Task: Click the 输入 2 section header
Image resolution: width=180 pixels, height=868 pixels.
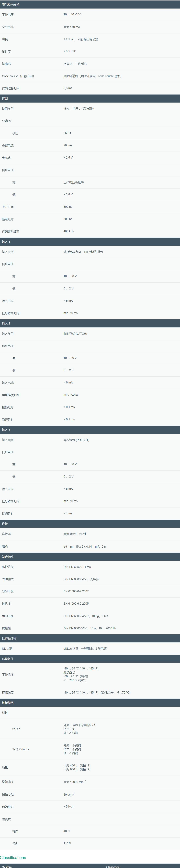Action: click(90, 324)
